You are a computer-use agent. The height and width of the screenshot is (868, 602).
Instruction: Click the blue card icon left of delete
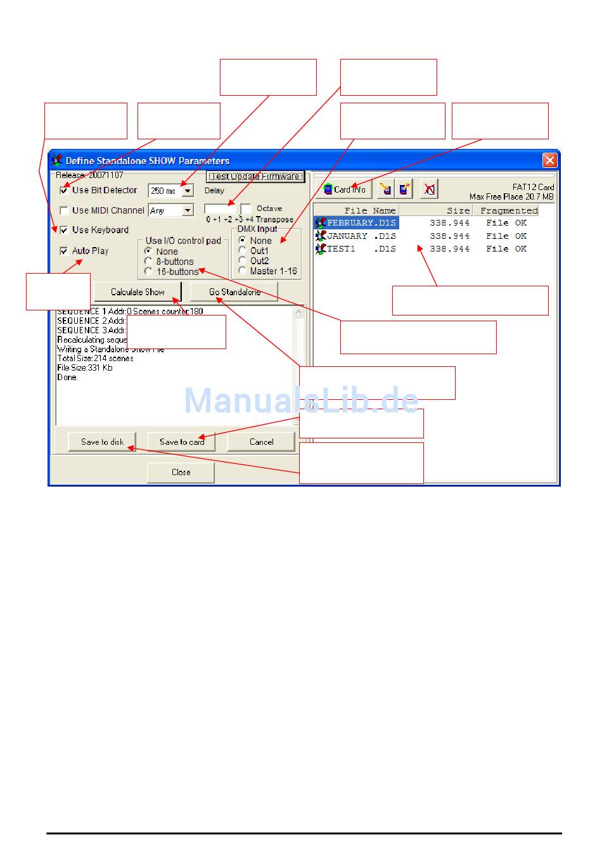[x=404, y=189]
